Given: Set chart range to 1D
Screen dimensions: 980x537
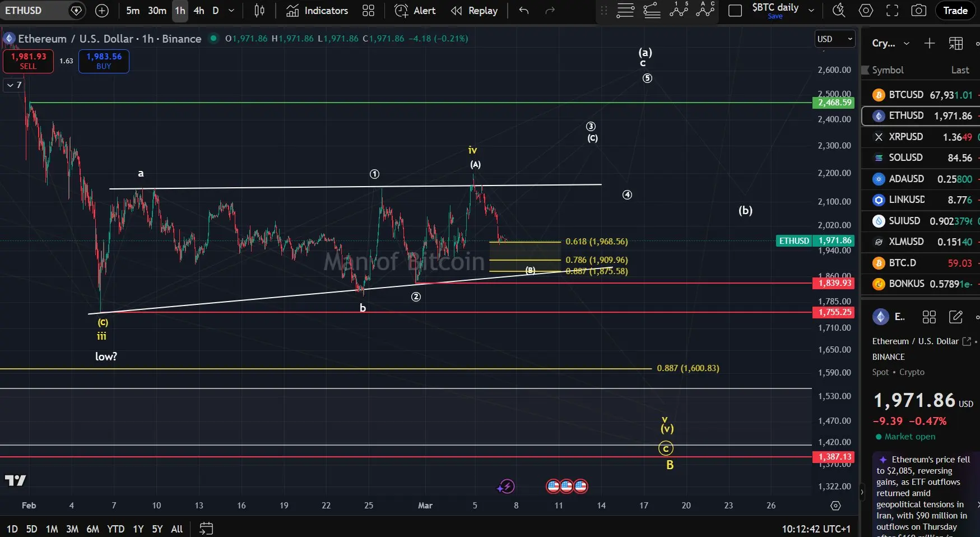Looking at the screenshot, I should [12, 529].
